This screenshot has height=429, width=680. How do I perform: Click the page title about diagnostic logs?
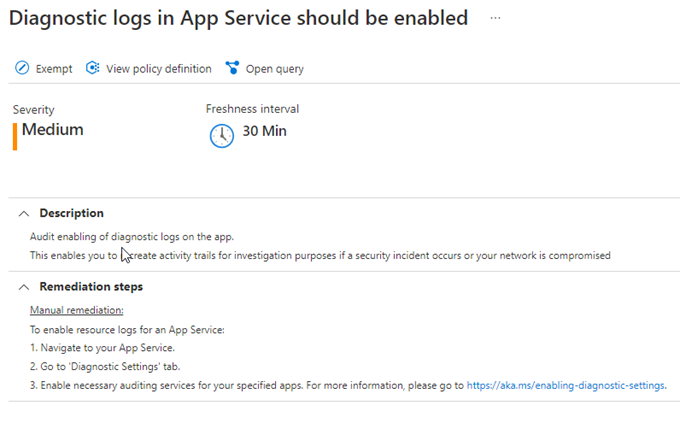[240, 19]
